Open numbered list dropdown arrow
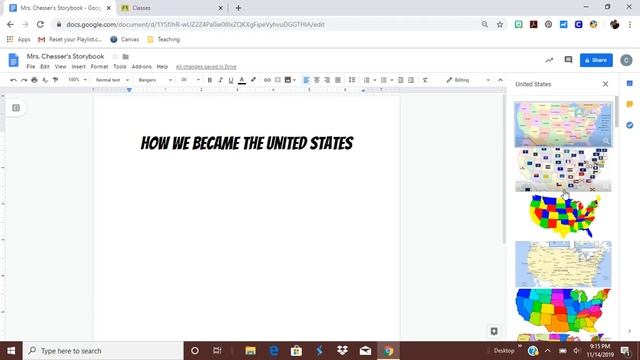 click(375, 80)
